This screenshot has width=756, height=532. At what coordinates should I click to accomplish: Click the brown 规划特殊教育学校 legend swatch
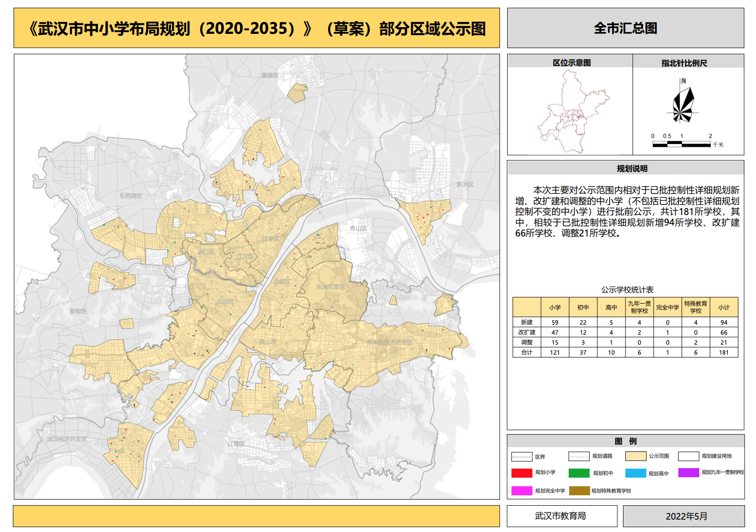pyautogui.click(x=579, y=491)
